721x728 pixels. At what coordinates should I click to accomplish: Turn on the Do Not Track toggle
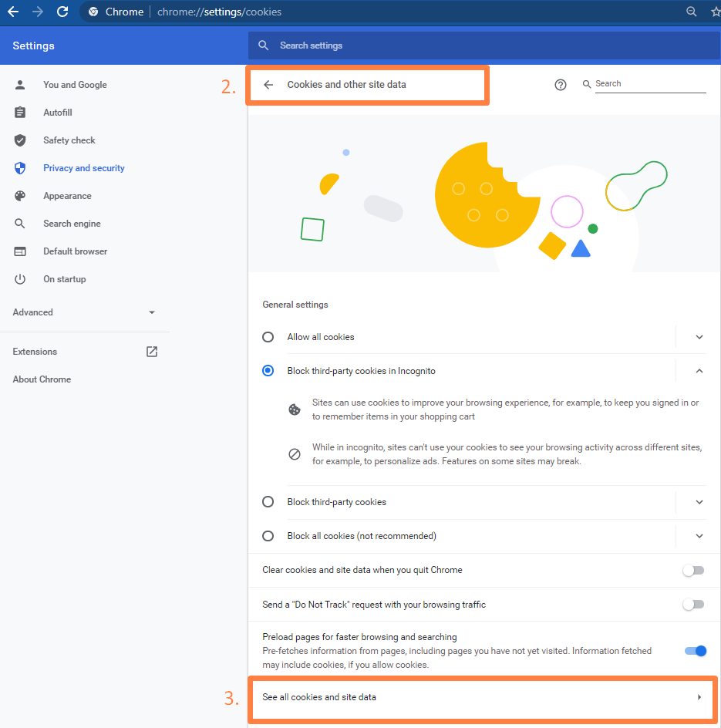pyautogui.click(x=693, y=605)
